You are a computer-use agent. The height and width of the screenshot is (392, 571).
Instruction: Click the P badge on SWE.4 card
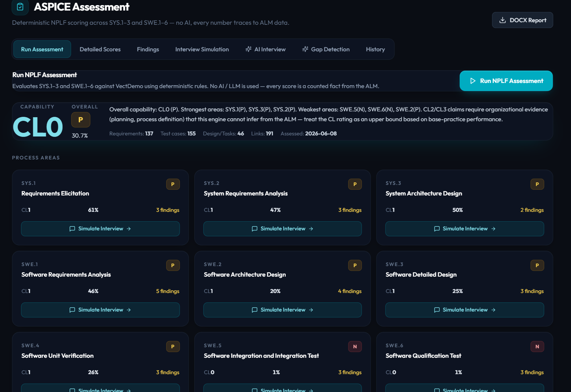[173, 347]
